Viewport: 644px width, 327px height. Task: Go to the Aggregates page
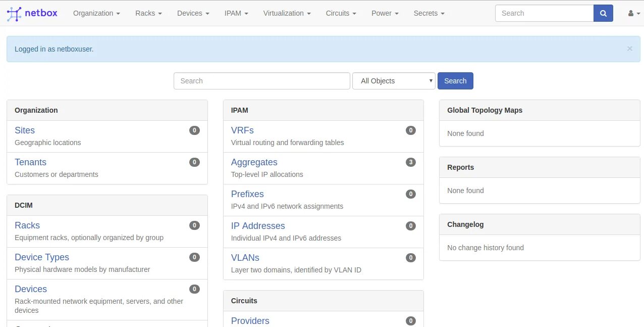coord(254,162)
